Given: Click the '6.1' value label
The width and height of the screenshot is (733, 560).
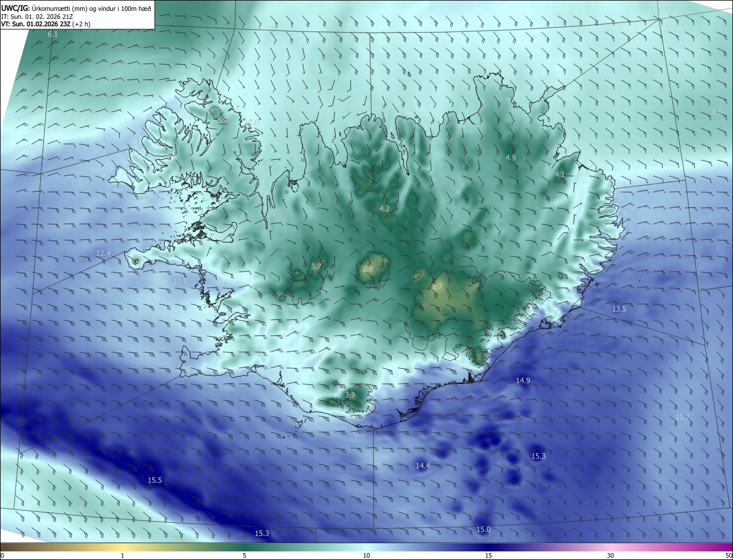Looking at the screenshot, I should point(53,35).
